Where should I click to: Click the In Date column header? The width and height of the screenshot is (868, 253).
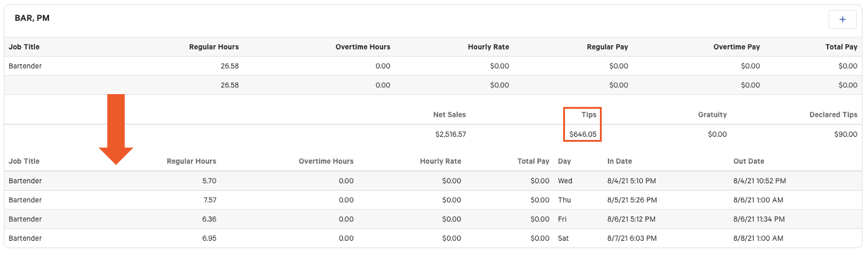[619, 161]
